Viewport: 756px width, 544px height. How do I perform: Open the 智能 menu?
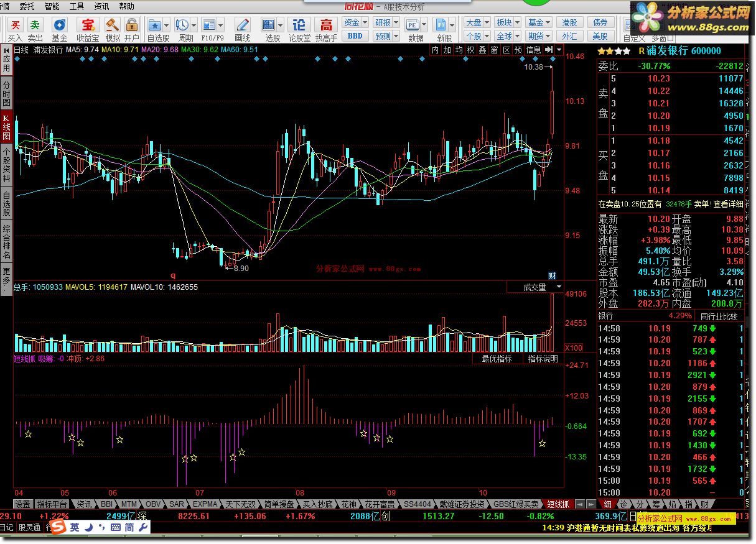[x=52, y=6]
